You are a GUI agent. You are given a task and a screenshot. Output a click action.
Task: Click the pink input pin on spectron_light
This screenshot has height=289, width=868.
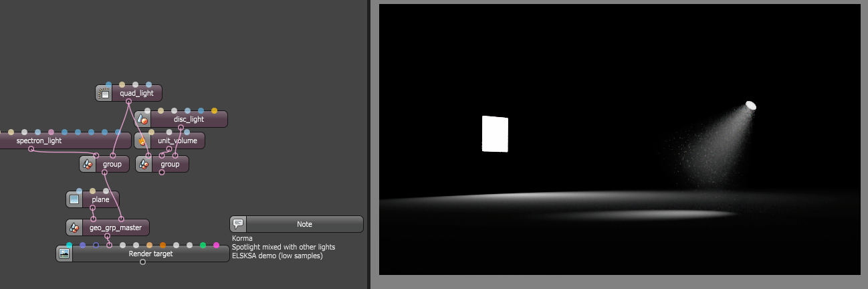click(51, 132)
